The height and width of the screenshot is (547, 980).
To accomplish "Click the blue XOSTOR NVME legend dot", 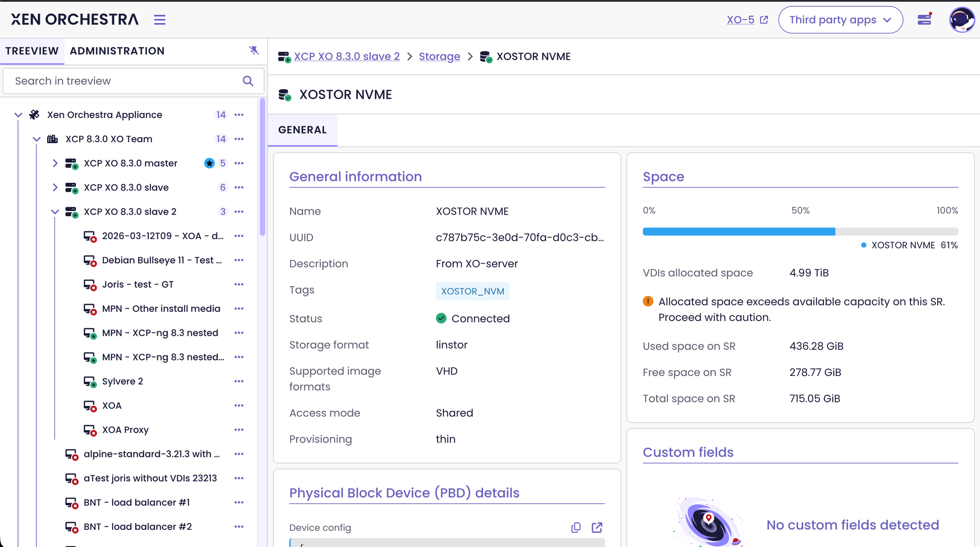I will coord(863,245).
